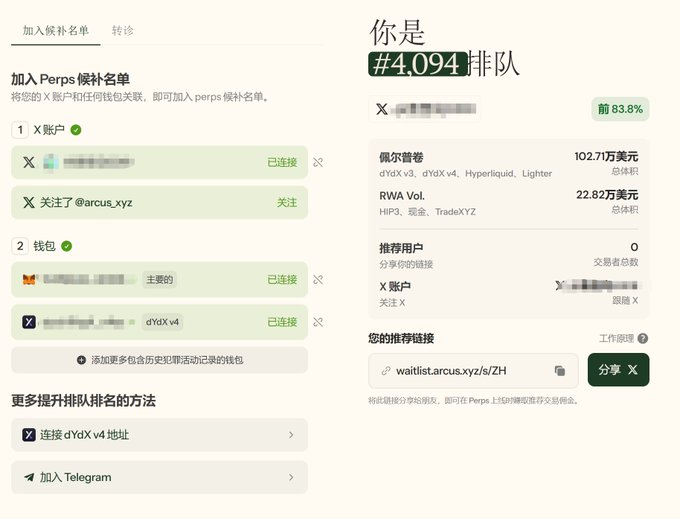Viewport: 680px width, 519px height.
Task: Unlink the MetaMask 主要的 wallet
Action: click(318, 280)
